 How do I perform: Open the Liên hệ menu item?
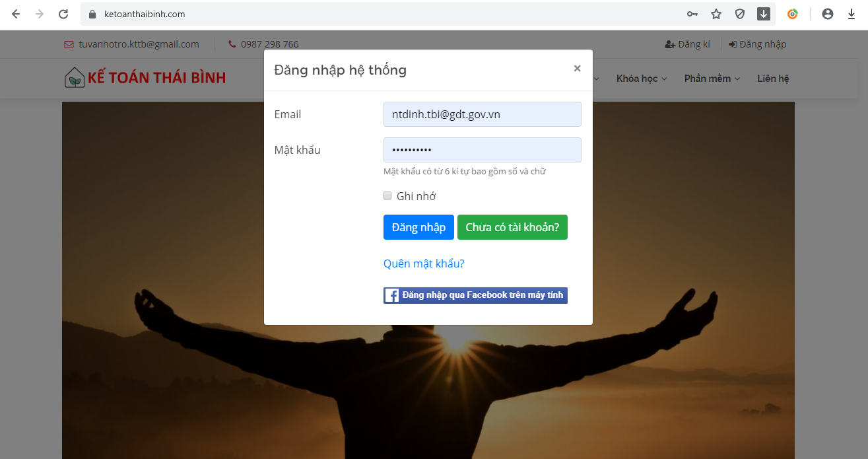(x=773, y=79)
